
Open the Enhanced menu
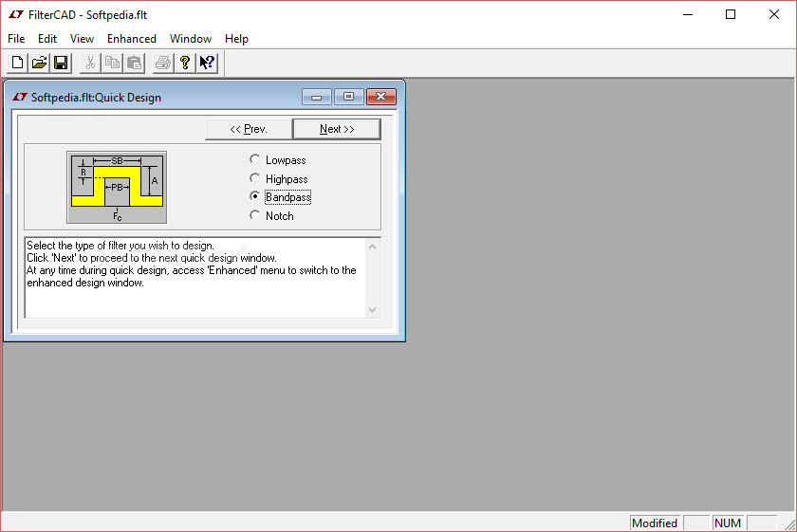point(132,39)
